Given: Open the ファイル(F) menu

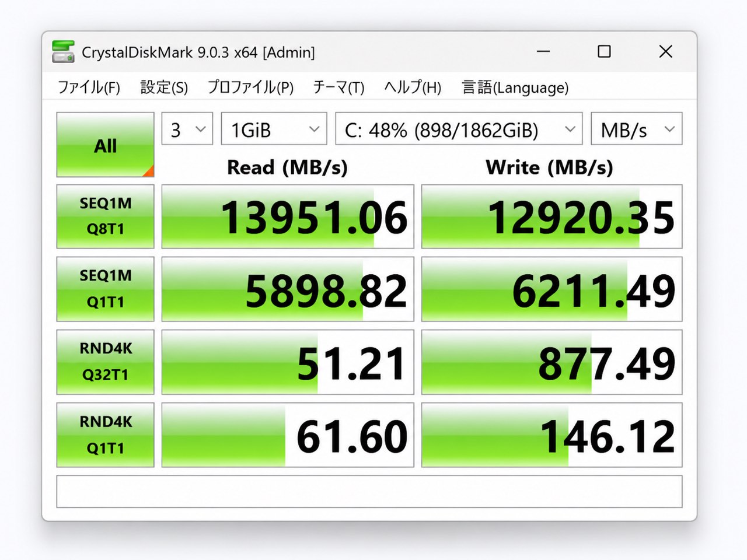Looking at the screenshot, I should (89, 87).
